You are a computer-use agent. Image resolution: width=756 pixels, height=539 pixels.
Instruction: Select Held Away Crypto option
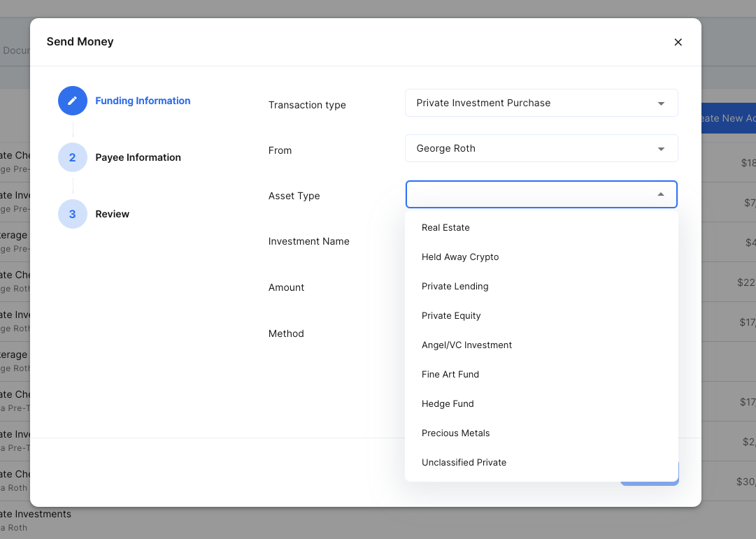click(x=460, y=257)
